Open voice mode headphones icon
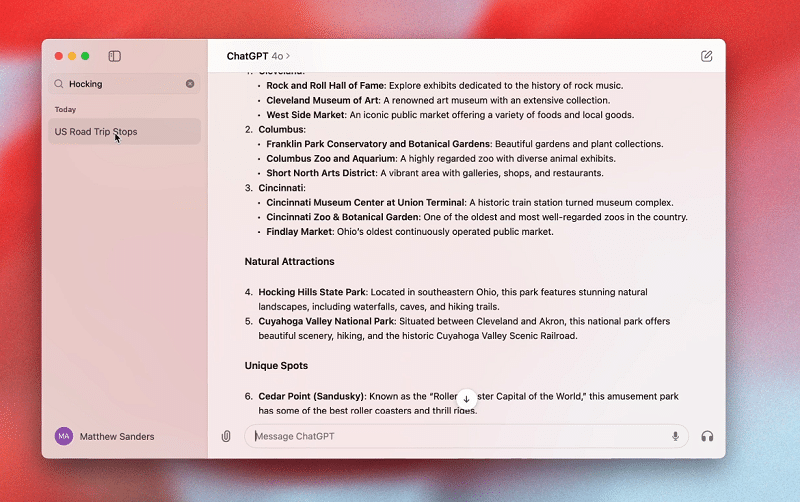Screen dimensions: 800x502 [707, 436]
